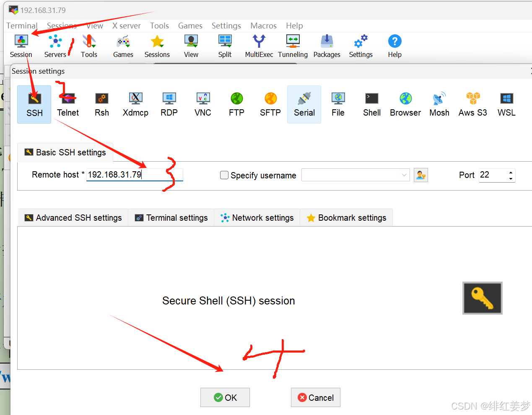This screenshot has height=415, width=532.
Task: Expand the username dropdown list
Action: click(404, 175)
